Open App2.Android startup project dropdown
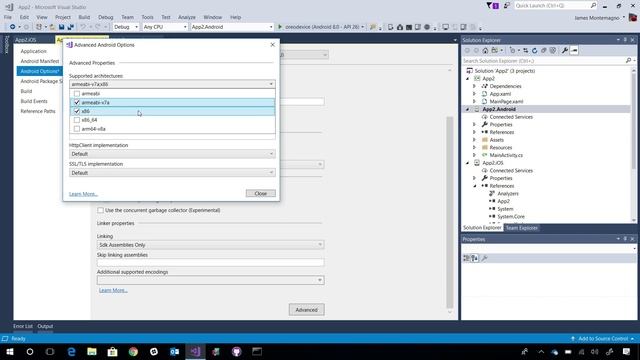The height and width of the screenshot is (360, 640). point(232,27)
